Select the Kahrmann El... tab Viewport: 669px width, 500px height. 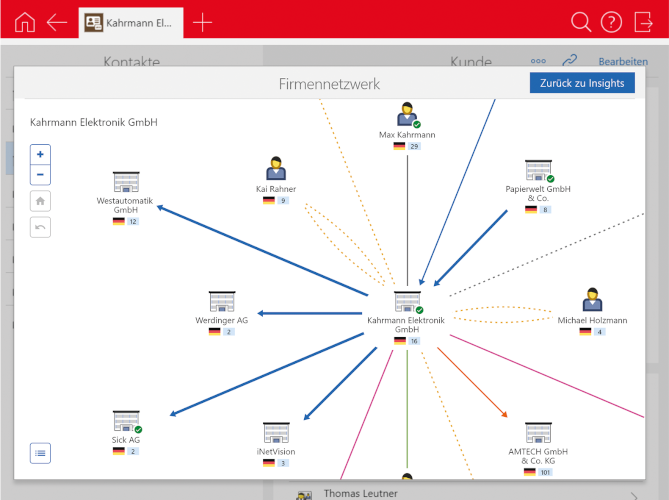click(131, 23)
